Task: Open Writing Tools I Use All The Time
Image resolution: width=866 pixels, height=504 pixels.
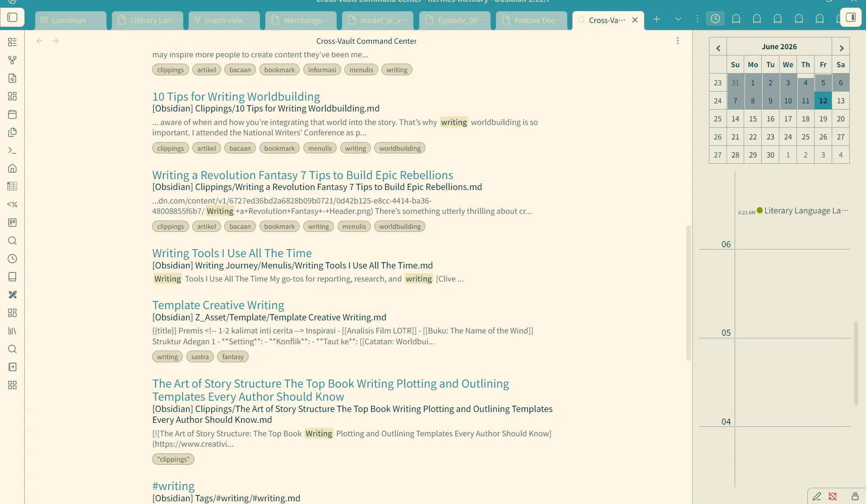Action: [x=232, y=253]
